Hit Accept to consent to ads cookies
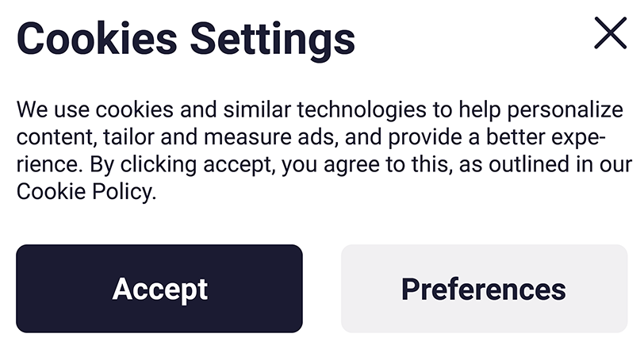This screenshot has height=349, width=644. [159, 289]
